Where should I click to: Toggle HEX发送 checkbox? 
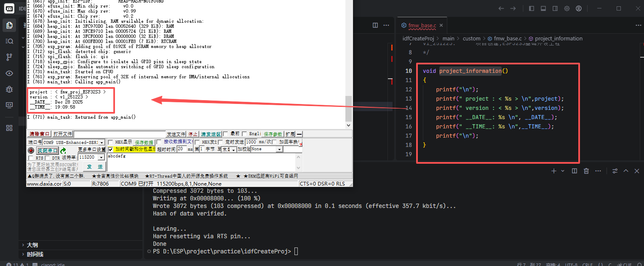point(197,142)
